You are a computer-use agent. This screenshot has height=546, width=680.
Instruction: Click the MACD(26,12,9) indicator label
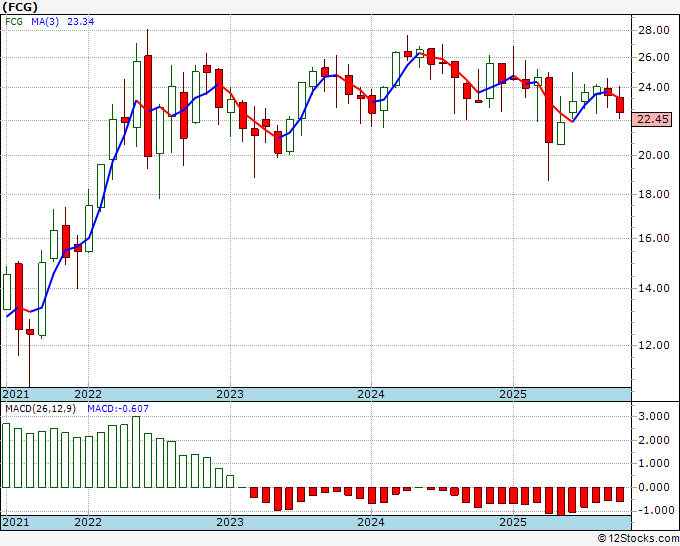40,409
